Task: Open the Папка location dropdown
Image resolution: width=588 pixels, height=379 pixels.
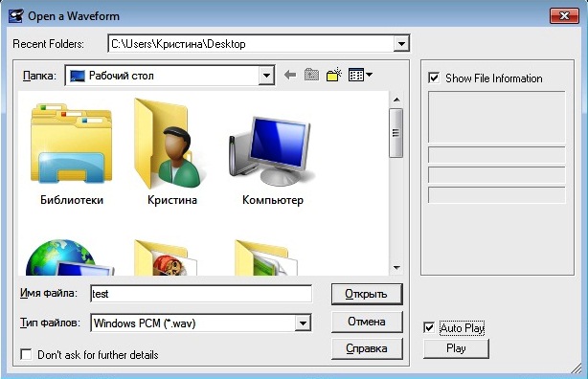Action: (266, 76)
